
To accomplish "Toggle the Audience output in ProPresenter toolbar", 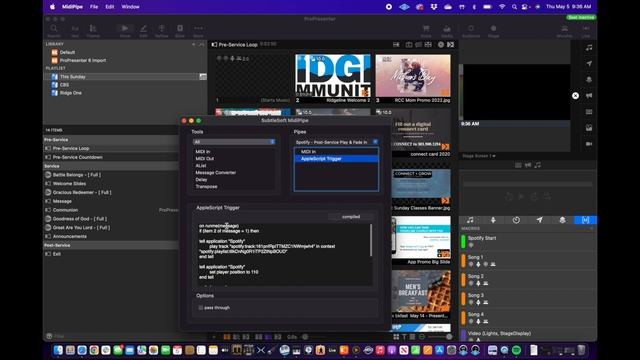I will click(471, 30).
